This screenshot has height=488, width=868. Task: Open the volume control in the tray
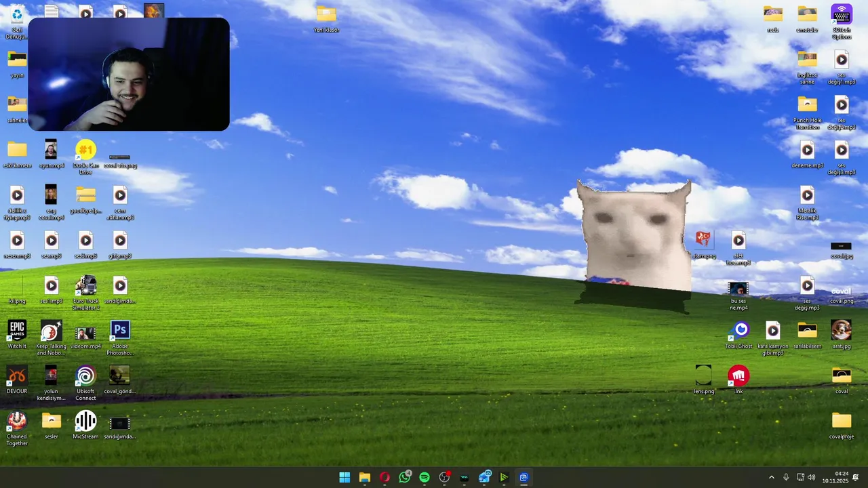pyautogui.click(x=812, y=477)
